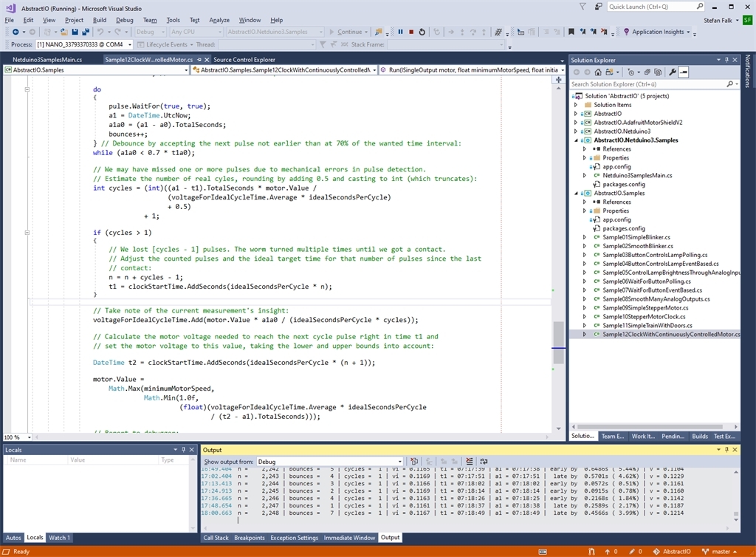Open the Breakpoints tab

[250, 538]
